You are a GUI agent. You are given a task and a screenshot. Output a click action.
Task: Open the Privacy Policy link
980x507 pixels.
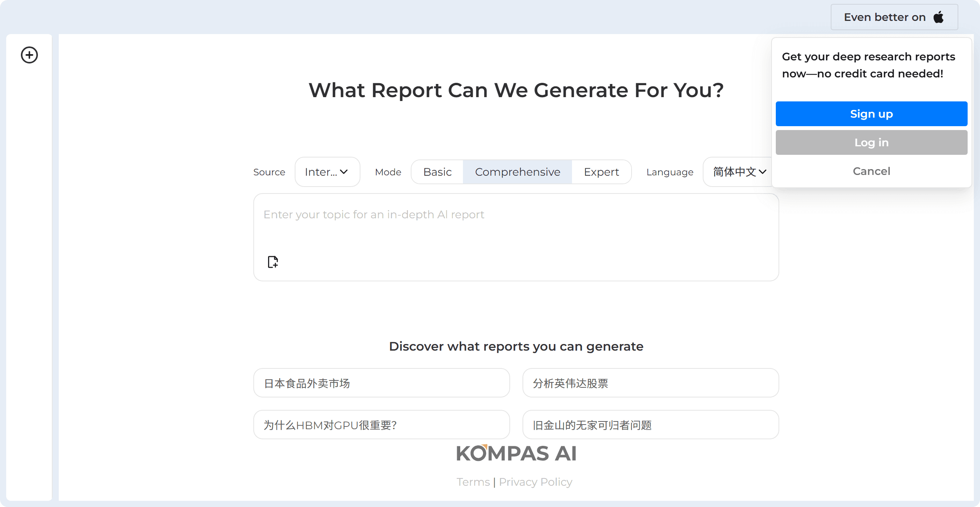click(x=535, y=482)
